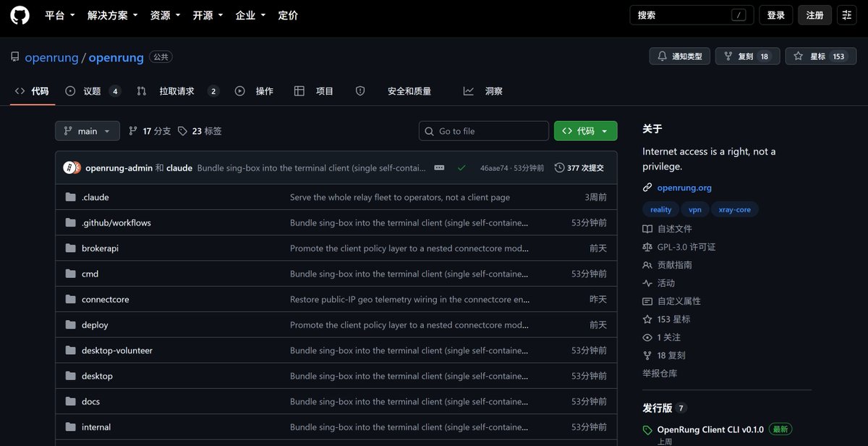Image resolution: width=868 pixels, height=446 pixels.
Task: Open the 23 标签 tags list
Action: coord(200,131)
